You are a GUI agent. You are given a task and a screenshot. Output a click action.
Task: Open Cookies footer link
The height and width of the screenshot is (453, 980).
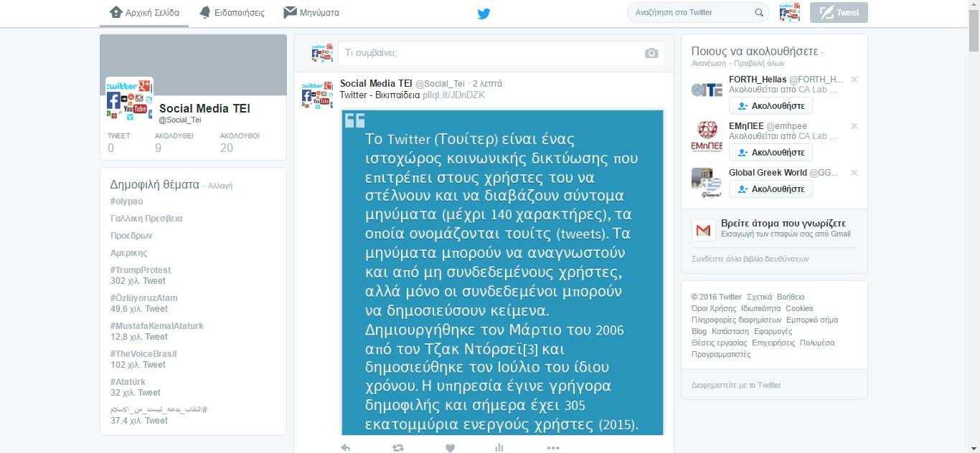799,308
